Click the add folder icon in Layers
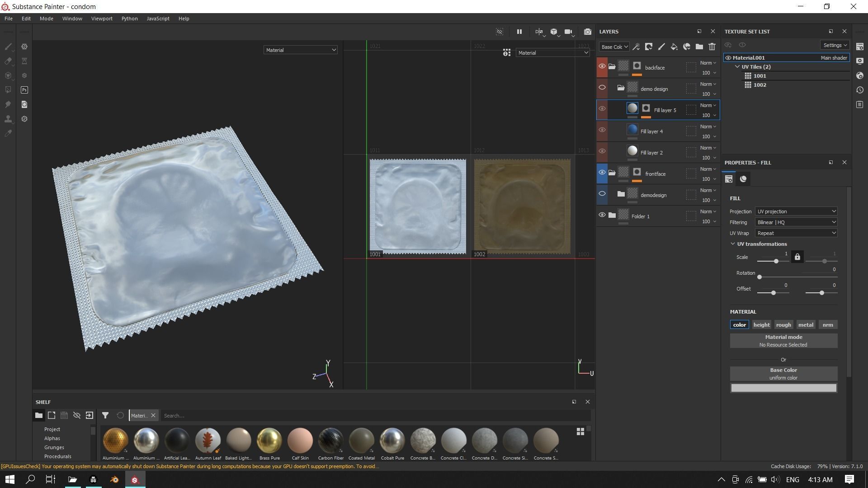This screenshot has width=868, height=488. pyautogui.click(x=699, y=47)
